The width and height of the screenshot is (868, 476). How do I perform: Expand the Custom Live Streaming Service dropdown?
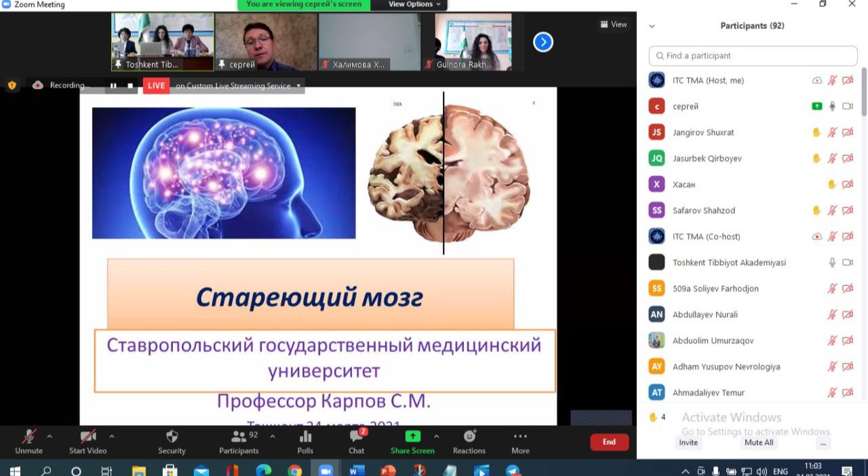tap(298, 86)
